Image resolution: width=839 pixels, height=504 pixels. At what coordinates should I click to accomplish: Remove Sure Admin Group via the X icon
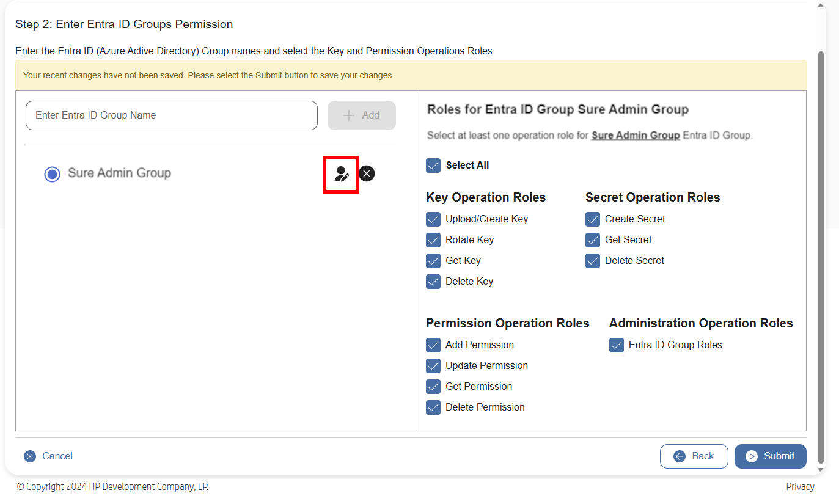(367, 173)
